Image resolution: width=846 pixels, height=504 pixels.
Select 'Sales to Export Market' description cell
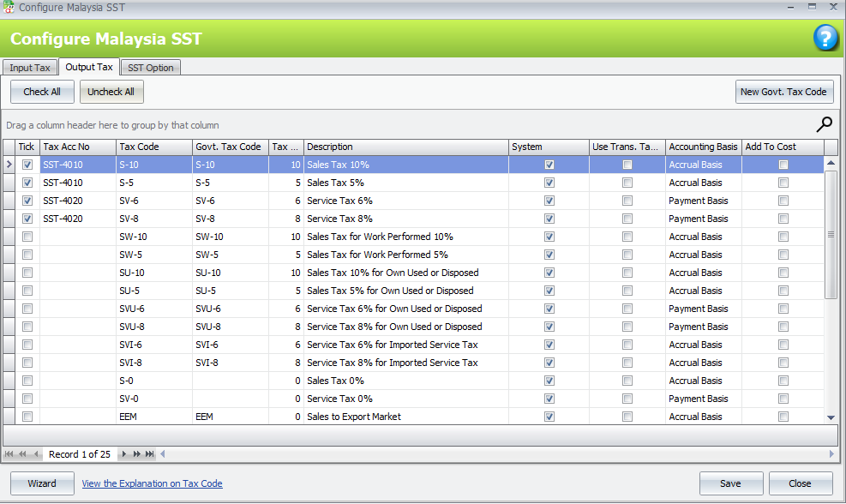pos(406,417)
